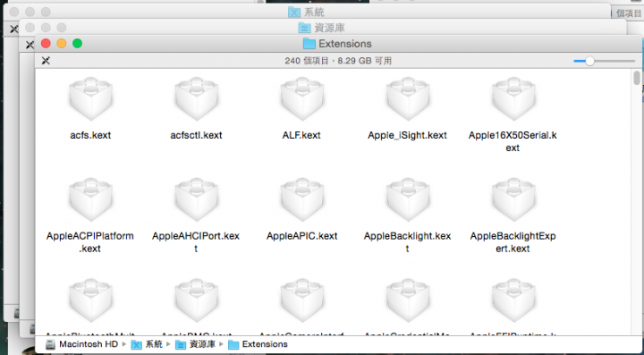Image resolution: width=644 pixels, height=355 pixels.
Task: Select the AppleBacklight.kext icon
Action: 408,199
